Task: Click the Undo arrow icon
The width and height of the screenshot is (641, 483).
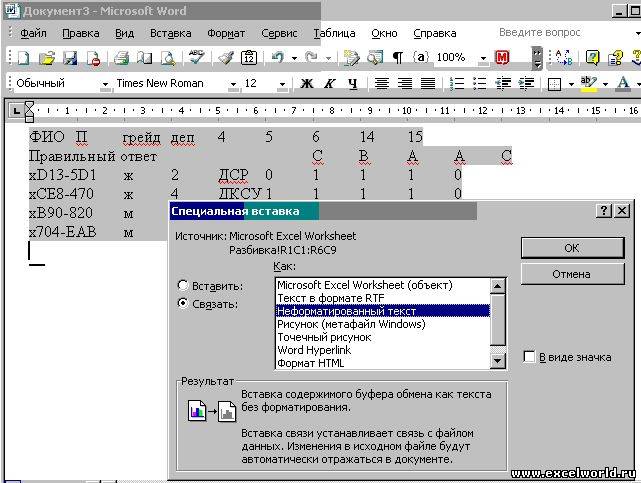Action: click(278, 57)
